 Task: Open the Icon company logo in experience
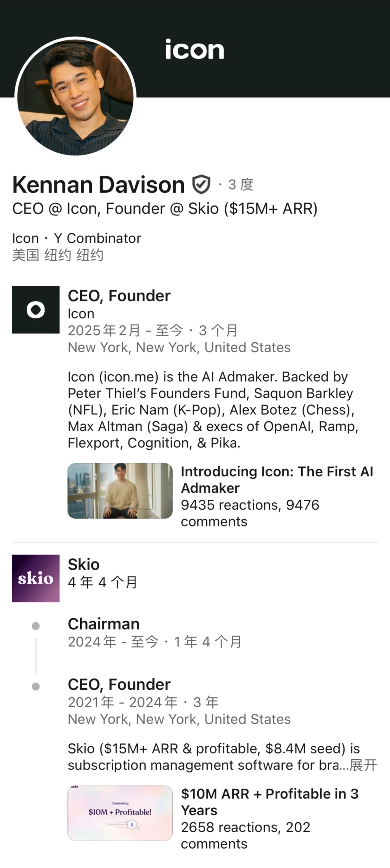click(36, 310)
